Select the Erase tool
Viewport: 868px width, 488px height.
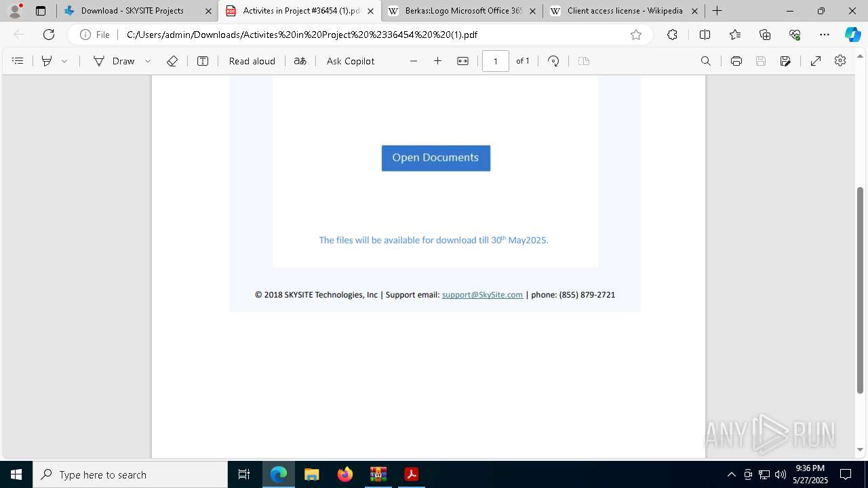coord(172,61)
